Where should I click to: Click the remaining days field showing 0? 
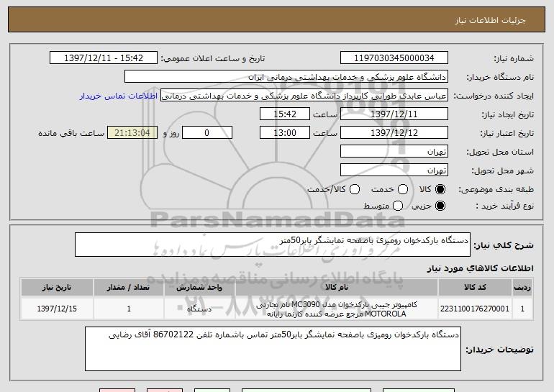pos(207,133)
